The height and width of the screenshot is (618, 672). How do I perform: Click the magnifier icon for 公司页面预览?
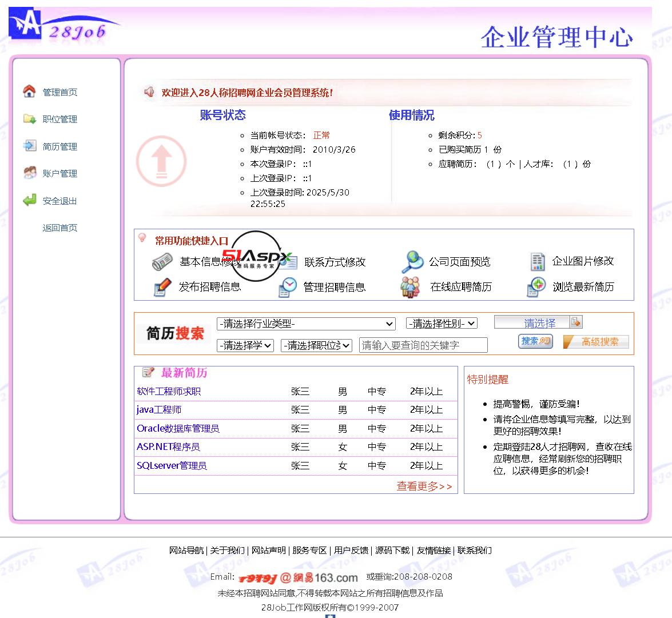[x=412, y=262]
